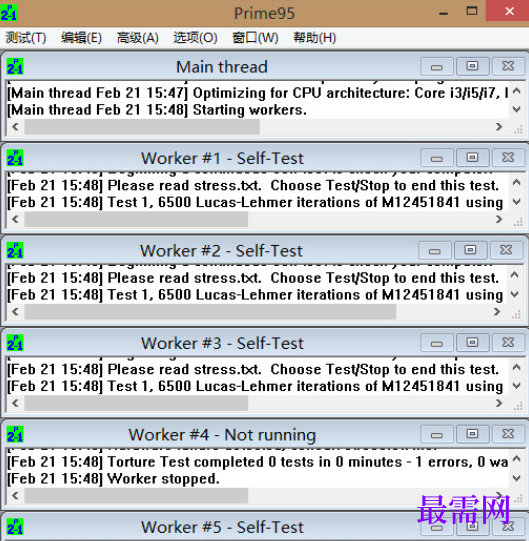529x541 pixels.
Task: Close the Worker #4 sub-window
Action: click(508, 434)
